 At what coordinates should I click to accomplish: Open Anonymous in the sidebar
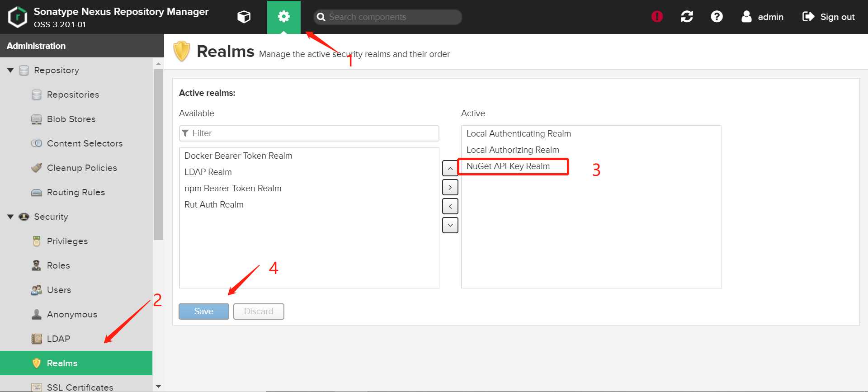coord(72,314)
